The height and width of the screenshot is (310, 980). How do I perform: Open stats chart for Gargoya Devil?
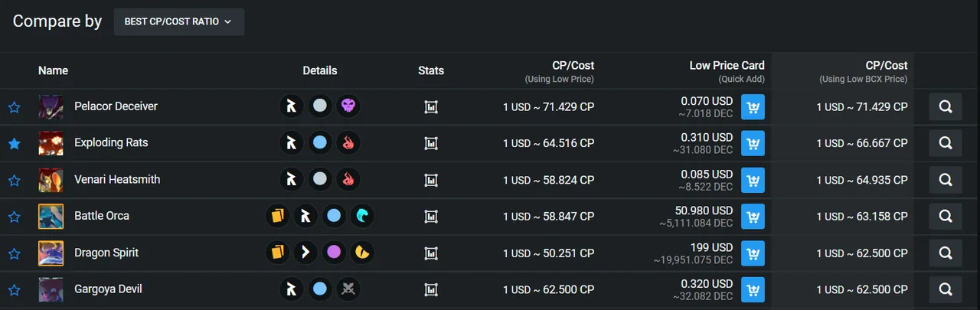431,289
